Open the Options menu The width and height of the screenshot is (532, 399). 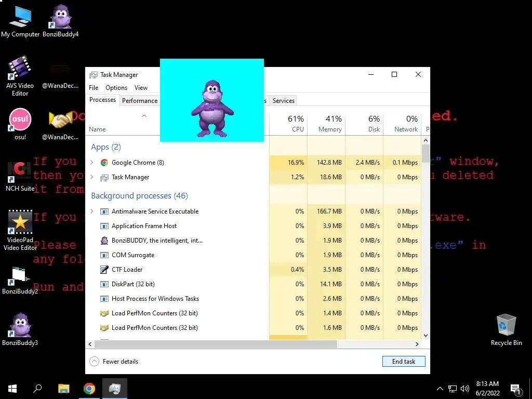tap(116, 88)
